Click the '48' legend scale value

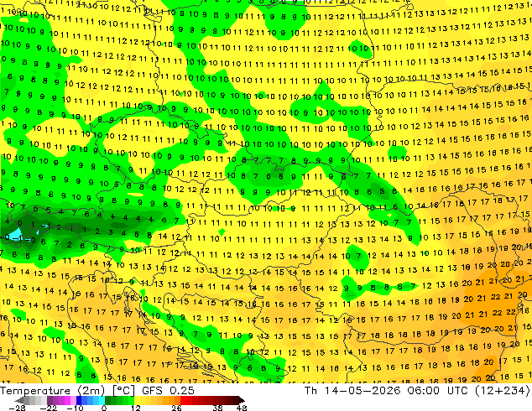point(242,408)
